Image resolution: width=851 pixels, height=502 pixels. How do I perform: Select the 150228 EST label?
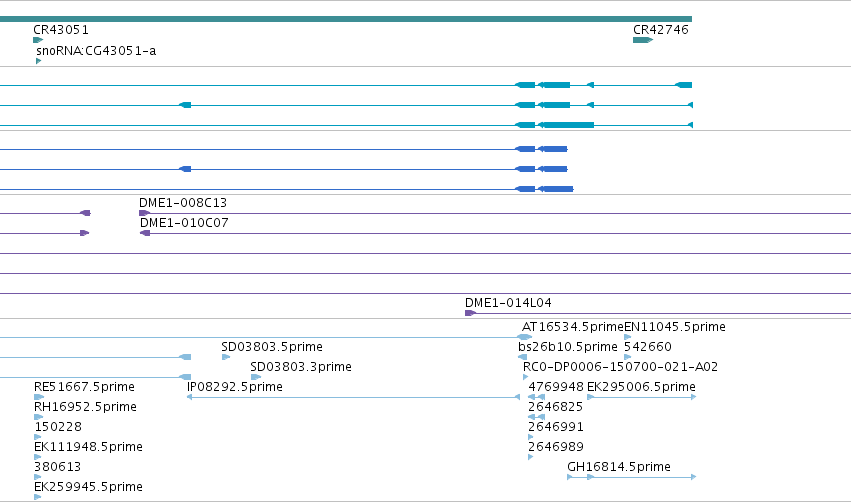(x=58, y=427)
